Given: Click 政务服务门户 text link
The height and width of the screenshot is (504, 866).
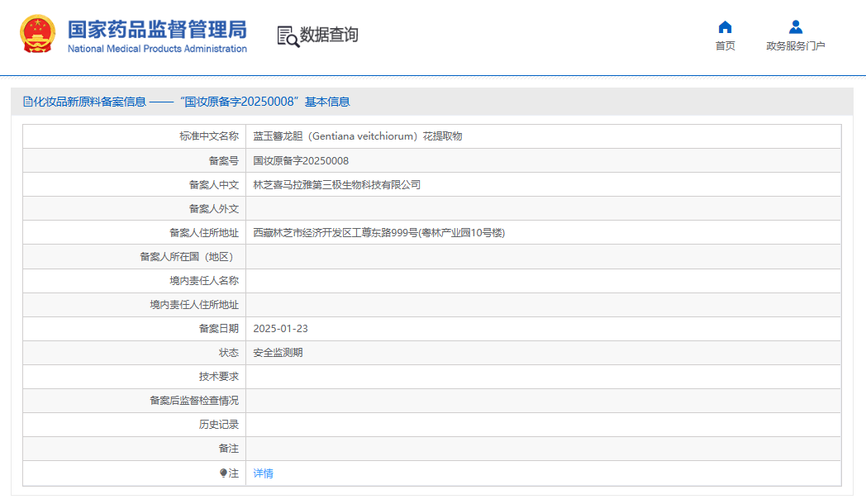Looking at the screenshot, I should [x=796, y=45].
